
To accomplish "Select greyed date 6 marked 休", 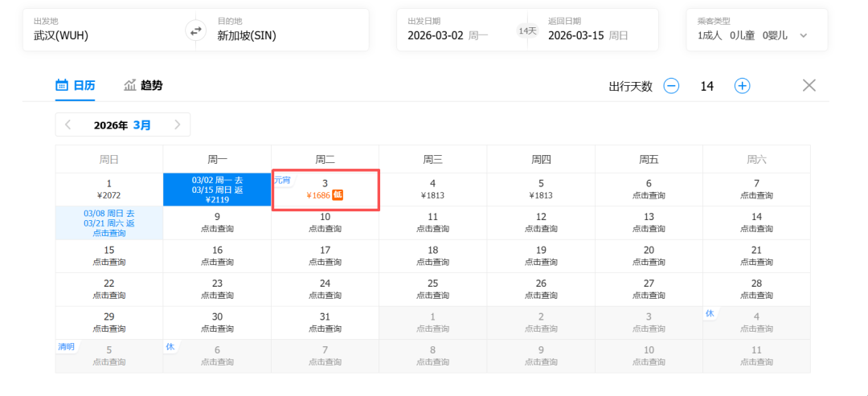I will pyautogui.click(x=217, y=356).
